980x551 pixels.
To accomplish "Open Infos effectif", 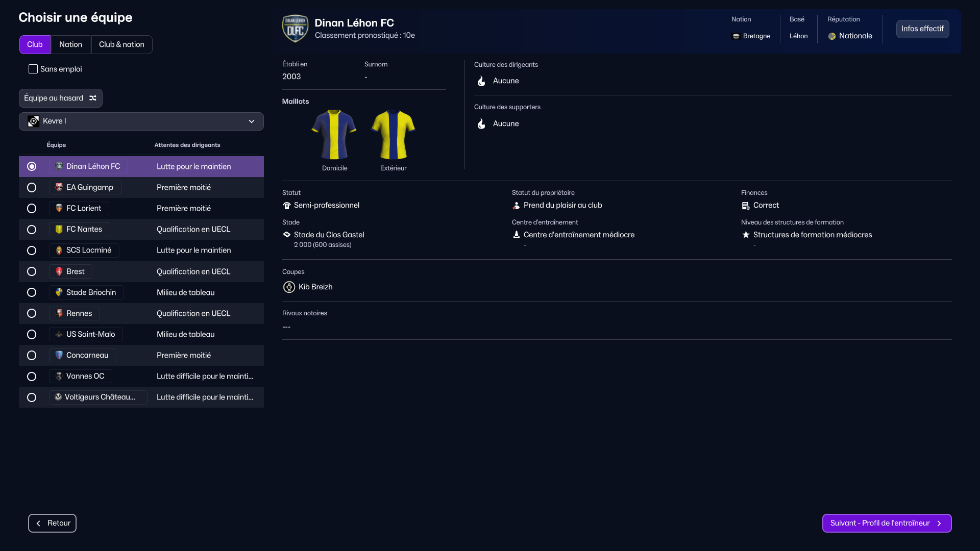I will pos(922,29).
